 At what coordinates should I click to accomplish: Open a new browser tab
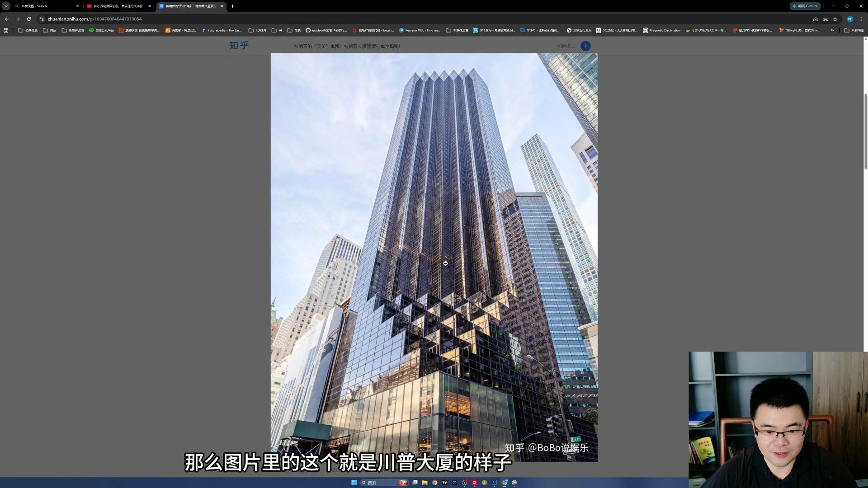tap(232, 6)
